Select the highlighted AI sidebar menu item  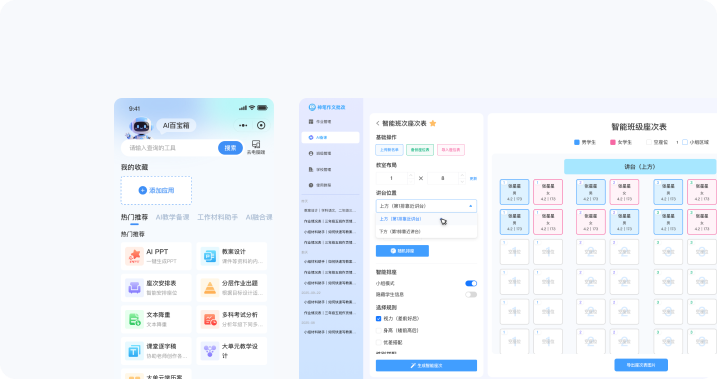coord(331,138)
